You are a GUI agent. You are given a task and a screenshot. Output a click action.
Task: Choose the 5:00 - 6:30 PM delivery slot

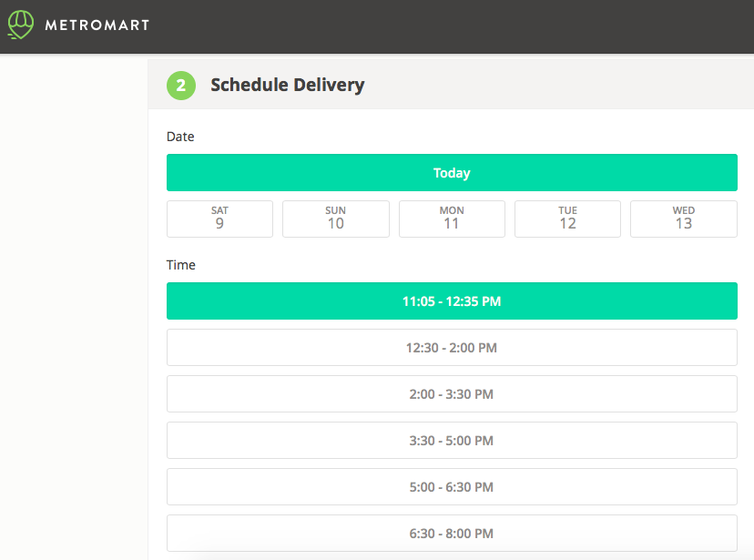[x=452, y=487]
